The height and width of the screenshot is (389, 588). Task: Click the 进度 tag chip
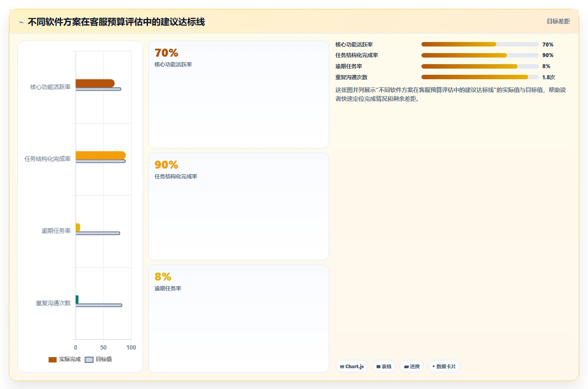[412, 366]
